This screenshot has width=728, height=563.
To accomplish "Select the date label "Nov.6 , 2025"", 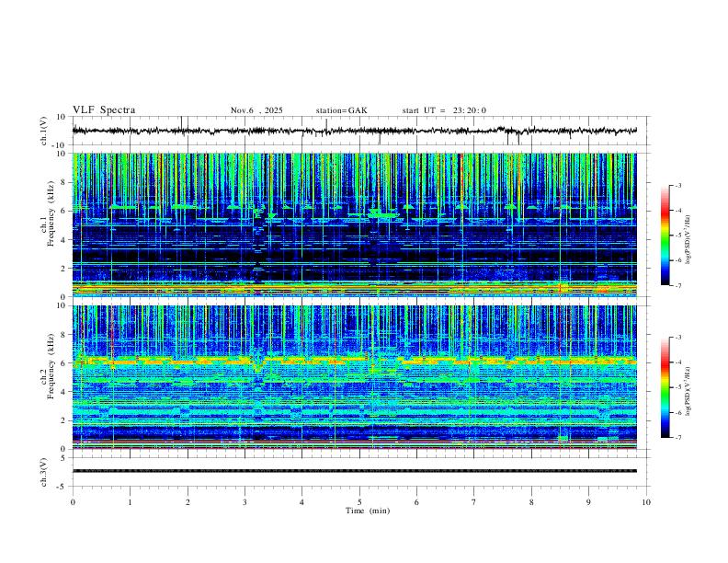I will click(256, 110).
